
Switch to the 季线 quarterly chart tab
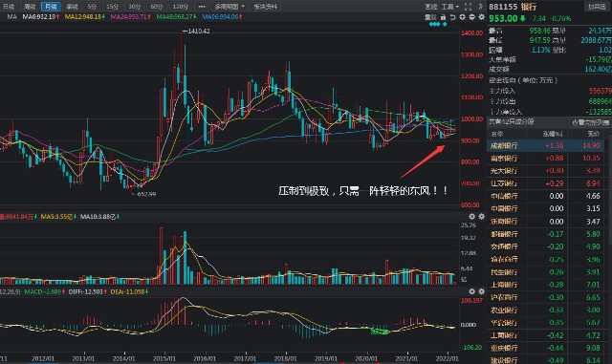(x=72, y=7)
